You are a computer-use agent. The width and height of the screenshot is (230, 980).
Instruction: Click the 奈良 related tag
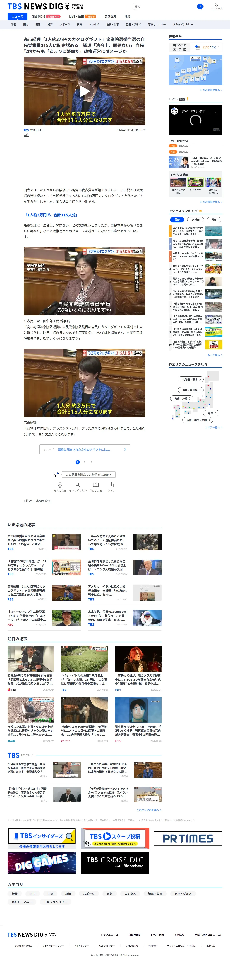pos(48,501)
